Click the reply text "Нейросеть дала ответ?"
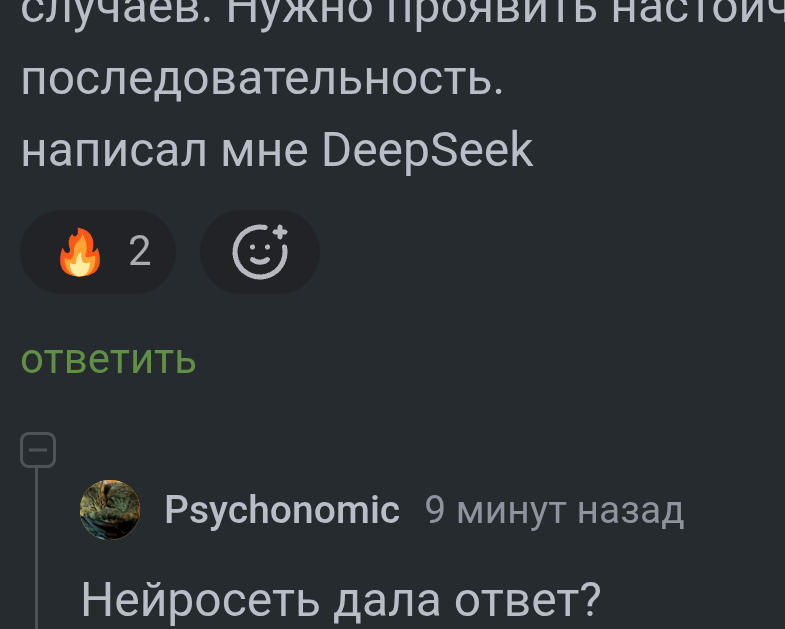Image resolution: width=785 pixels, height=629 pixels. tap(341, 600)
